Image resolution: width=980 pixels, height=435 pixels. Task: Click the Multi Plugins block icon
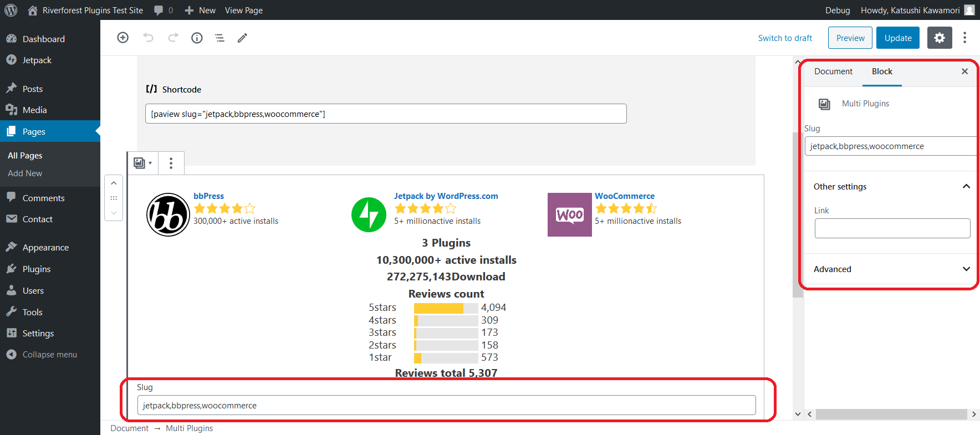pos(824,104)
